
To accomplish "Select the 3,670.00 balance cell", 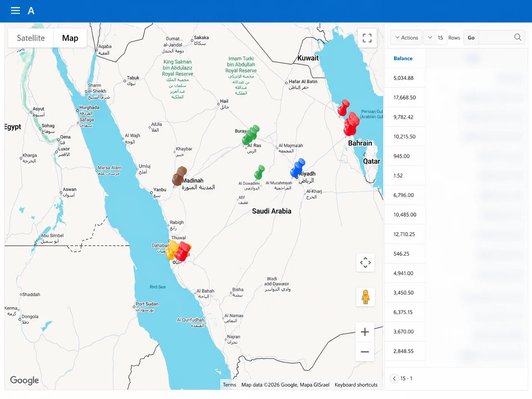I will tap(405, 331).
